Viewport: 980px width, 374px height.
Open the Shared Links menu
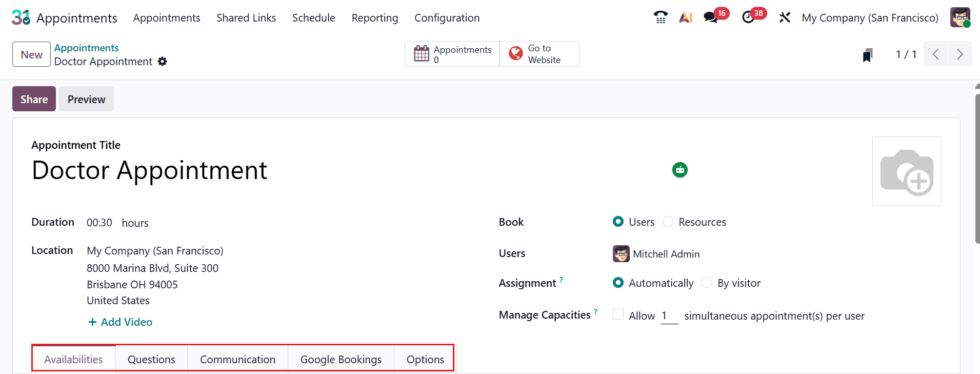[x=246, y=18]
